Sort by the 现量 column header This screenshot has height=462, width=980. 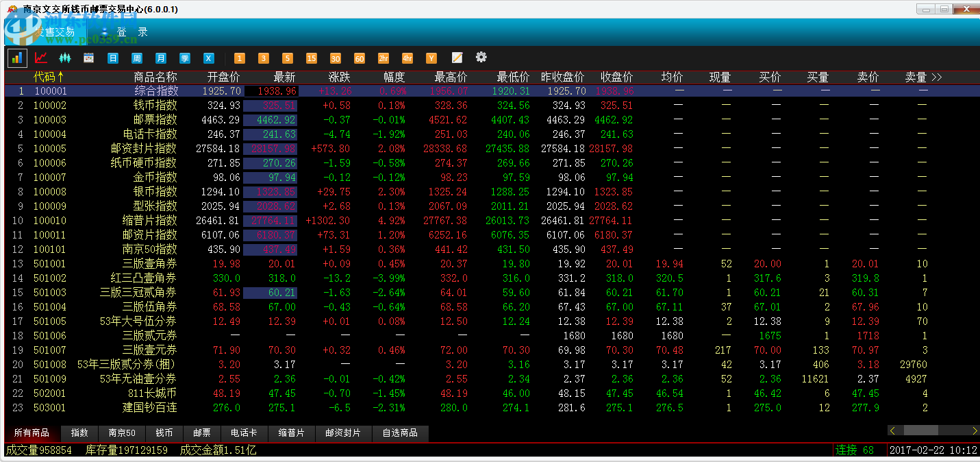pos(720,77)
